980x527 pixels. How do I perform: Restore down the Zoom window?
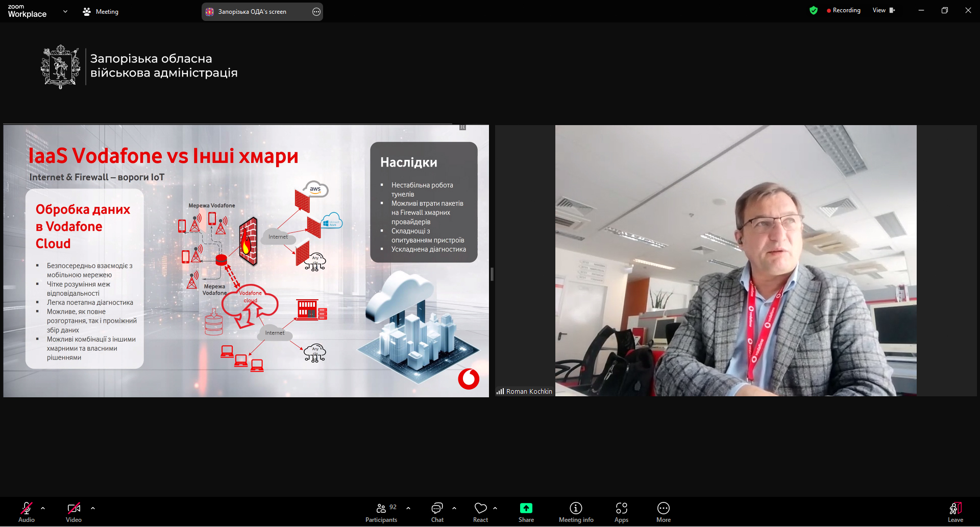click(x=945, y=10)
